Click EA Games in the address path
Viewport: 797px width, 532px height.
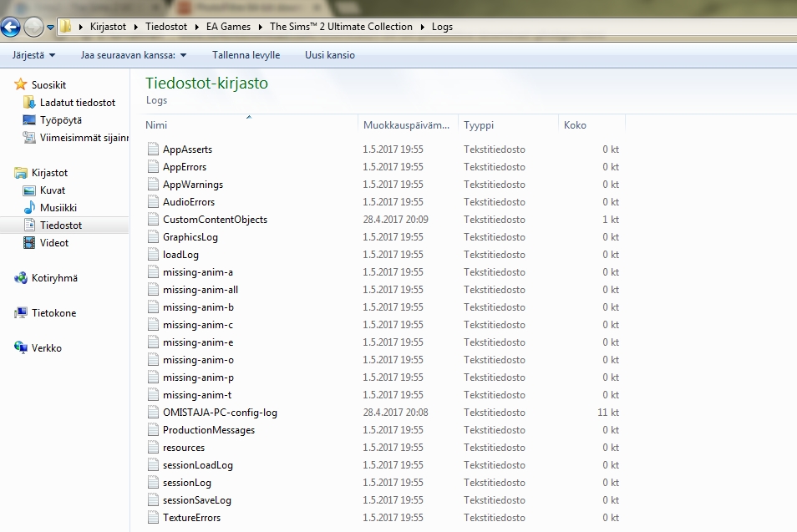click(x=228, y=27)
